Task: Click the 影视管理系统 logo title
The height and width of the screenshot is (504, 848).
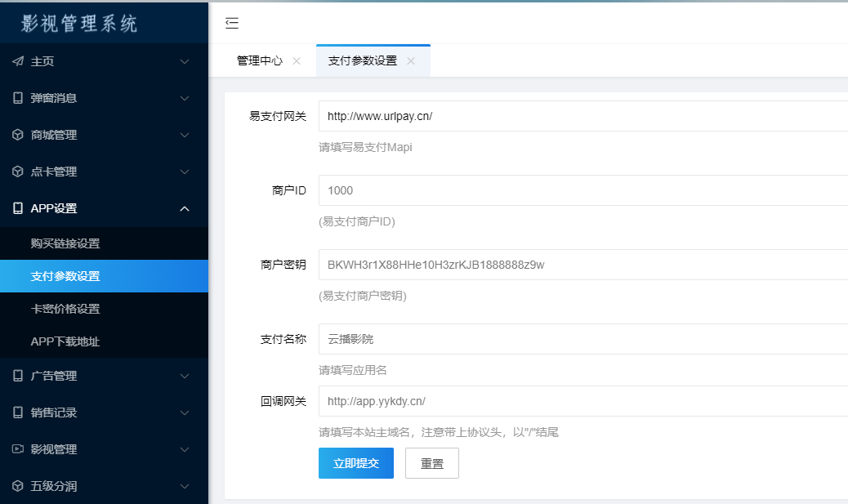Action: click(x=79, y=23)
